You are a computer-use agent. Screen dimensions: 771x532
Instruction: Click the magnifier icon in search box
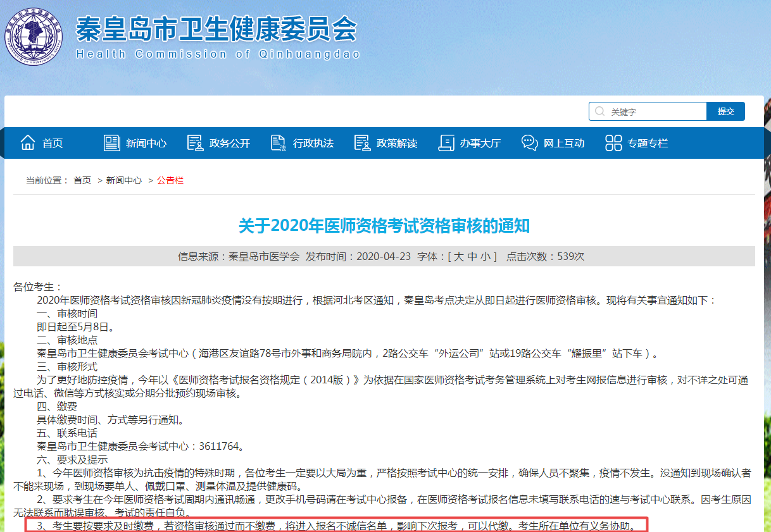pos(599,111)
